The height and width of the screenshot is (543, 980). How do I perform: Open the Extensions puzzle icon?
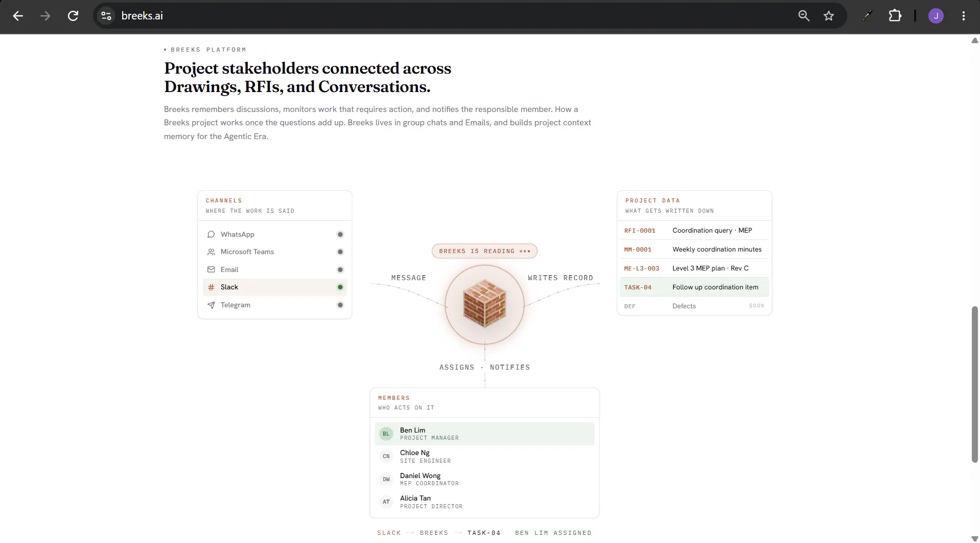(x=895, y=16)
